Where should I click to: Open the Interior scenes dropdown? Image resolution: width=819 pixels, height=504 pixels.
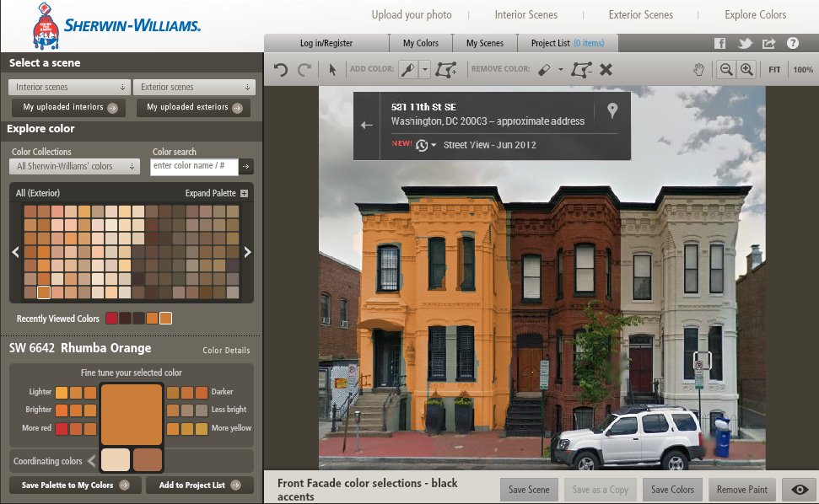point(67,87)
